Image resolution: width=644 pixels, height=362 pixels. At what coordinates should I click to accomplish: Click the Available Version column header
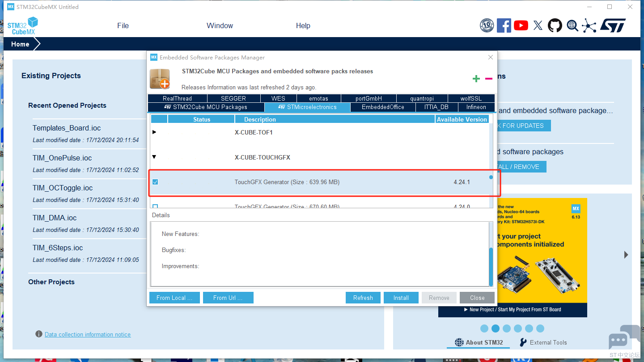(x=462, y=119)
